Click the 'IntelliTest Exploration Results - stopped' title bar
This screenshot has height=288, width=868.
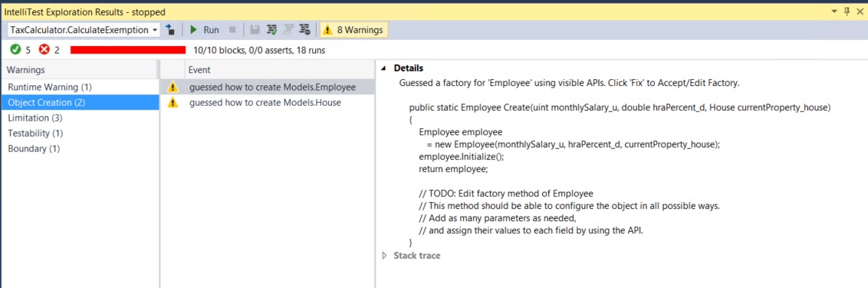tap(84, 12)
